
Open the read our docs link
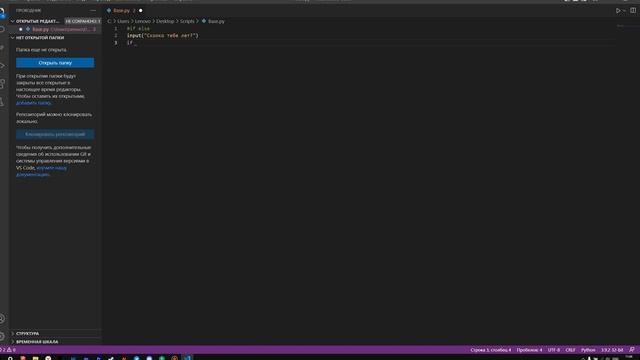[x=41, y=171]
